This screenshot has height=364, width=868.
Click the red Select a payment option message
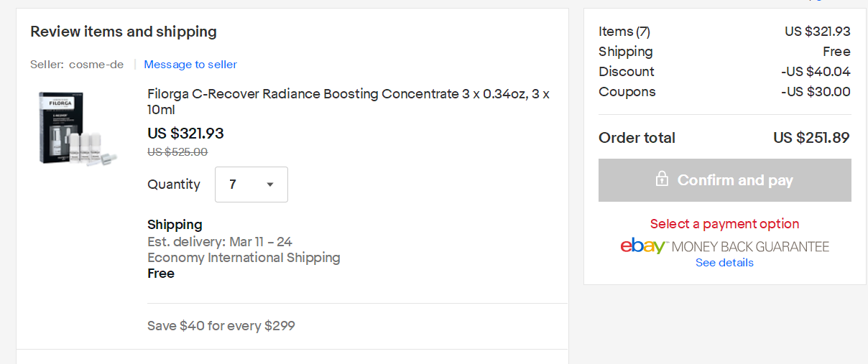724,224
